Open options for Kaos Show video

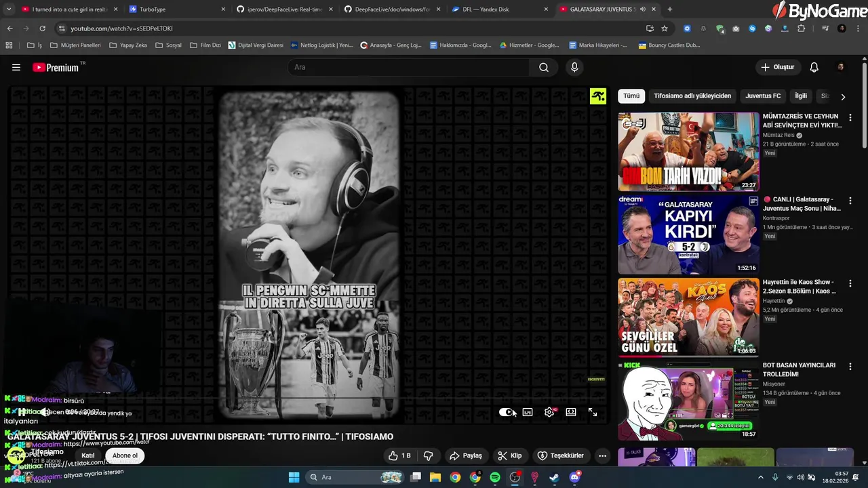(x=850, y=283)
